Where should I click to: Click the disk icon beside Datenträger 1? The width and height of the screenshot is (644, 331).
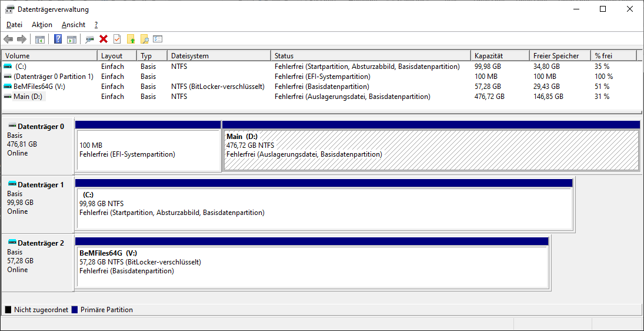pyautogui.click(x=12, y=184)
